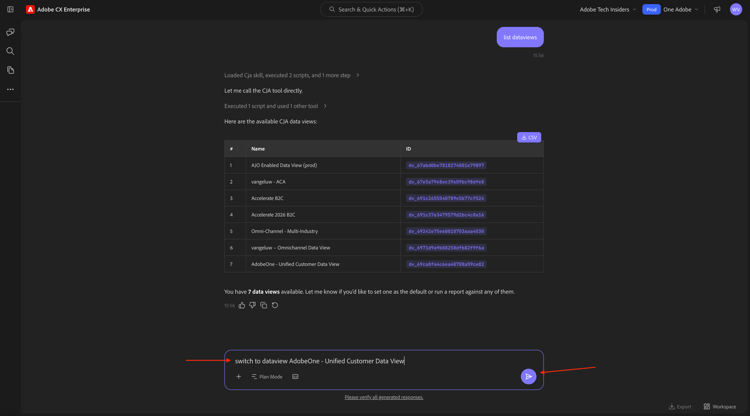The height and width of the screenshot is (416, 750).
Task: Click the ID chip for Accelerate 2026 B2C
Action: point(446,215)
